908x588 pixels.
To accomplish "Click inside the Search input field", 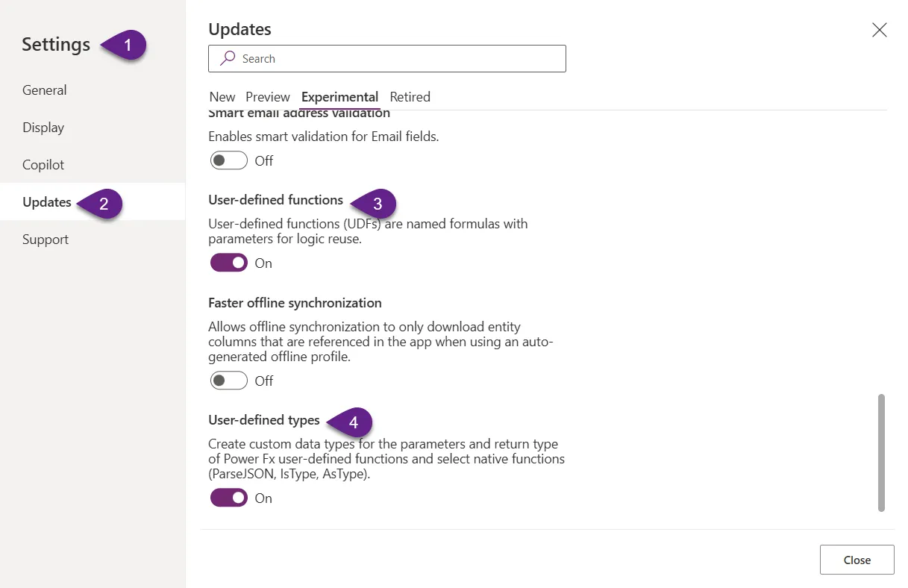I will click(x=386, y=58).
